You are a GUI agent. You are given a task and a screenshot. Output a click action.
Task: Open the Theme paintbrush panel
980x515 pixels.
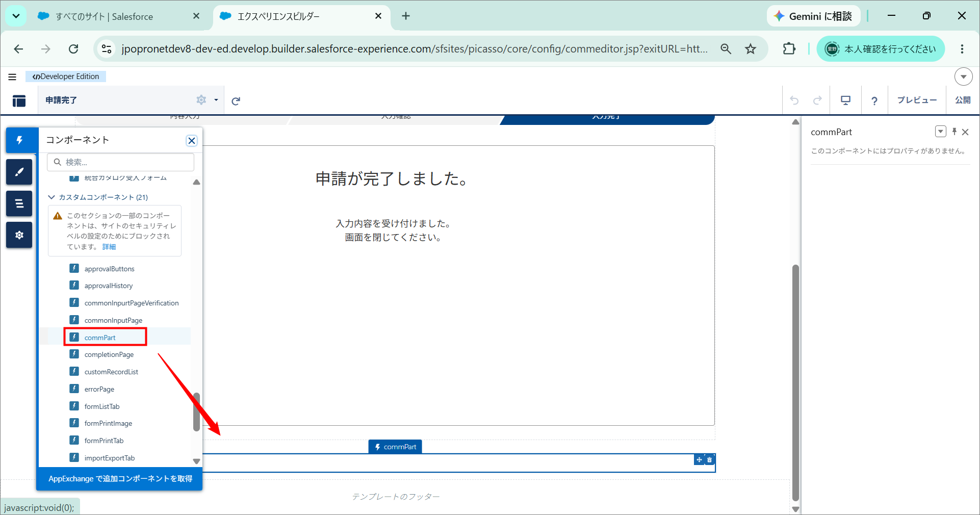click(x=19, y=172)
